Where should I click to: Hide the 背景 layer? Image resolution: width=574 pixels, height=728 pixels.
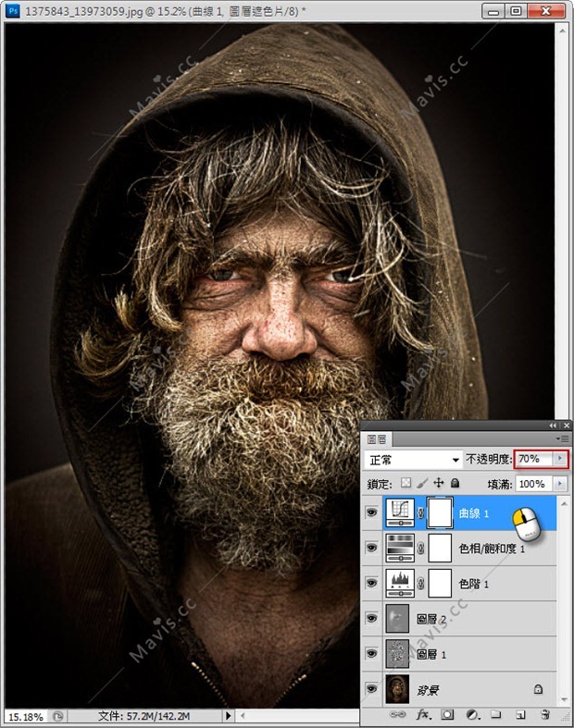click(x=371, y=689)
